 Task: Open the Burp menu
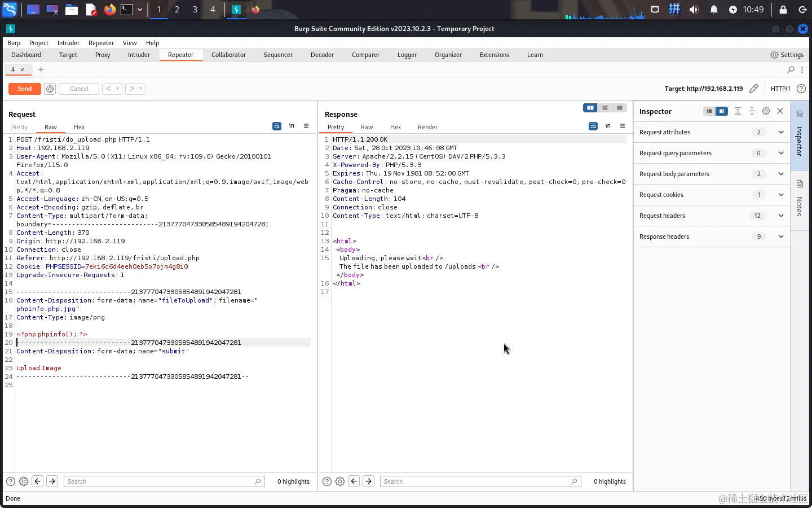[14, 43]
